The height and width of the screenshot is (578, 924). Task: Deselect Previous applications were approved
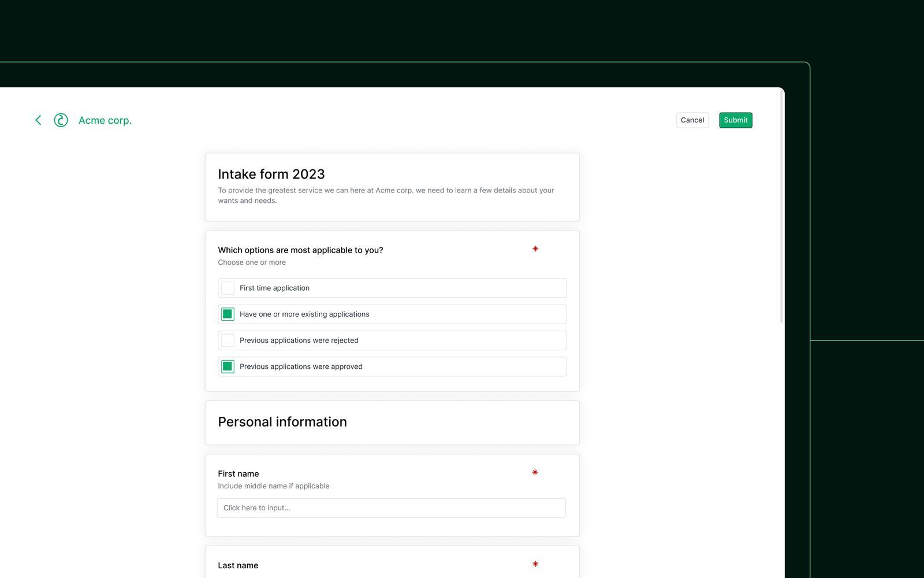coord(228,366)
